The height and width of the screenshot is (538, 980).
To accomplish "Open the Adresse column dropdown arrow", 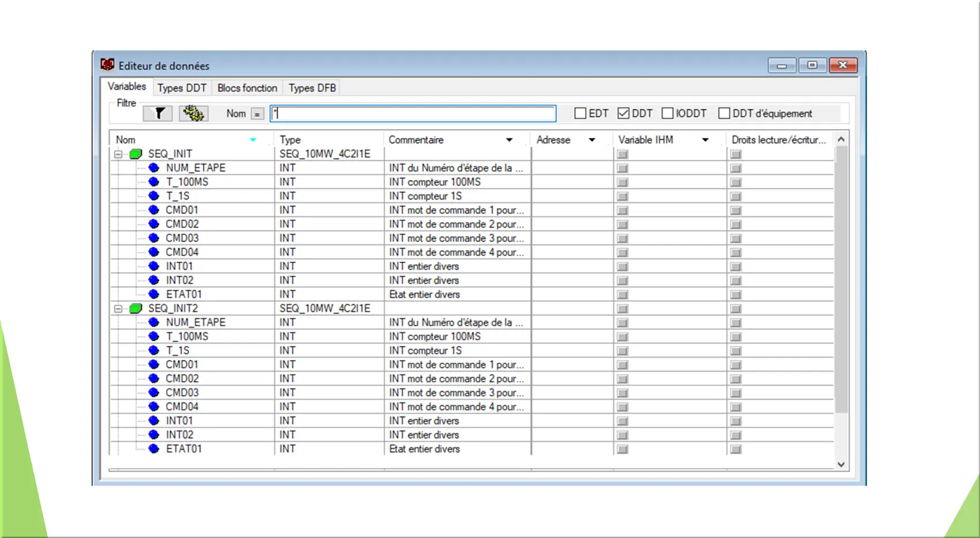I will (591, 140).
